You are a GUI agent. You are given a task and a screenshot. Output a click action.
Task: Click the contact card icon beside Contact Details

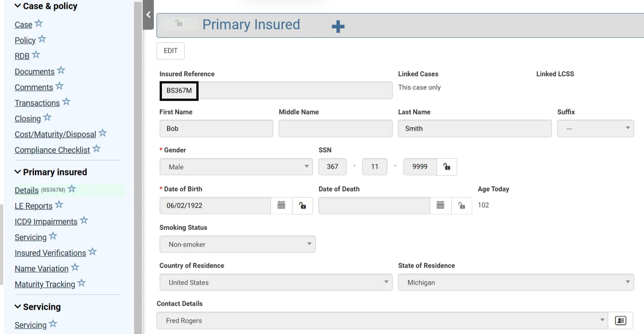[620, 321]
